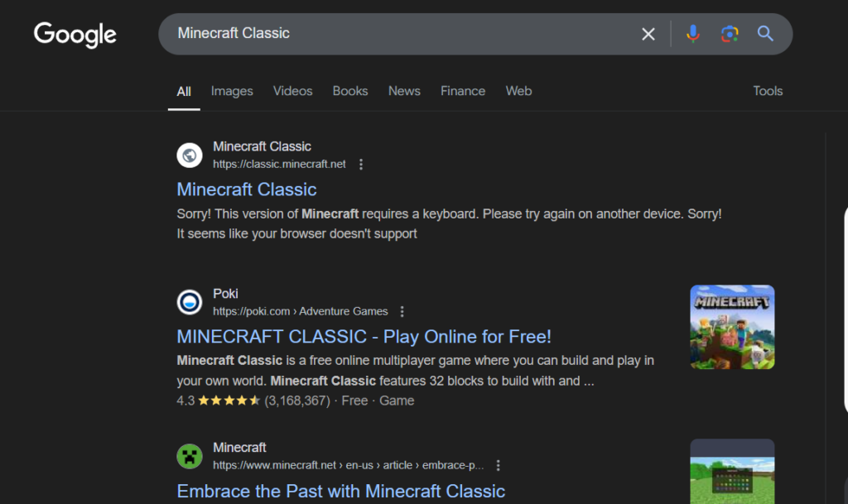Switch to the Web tab
The image size is (848, 504).
(518, 91)
